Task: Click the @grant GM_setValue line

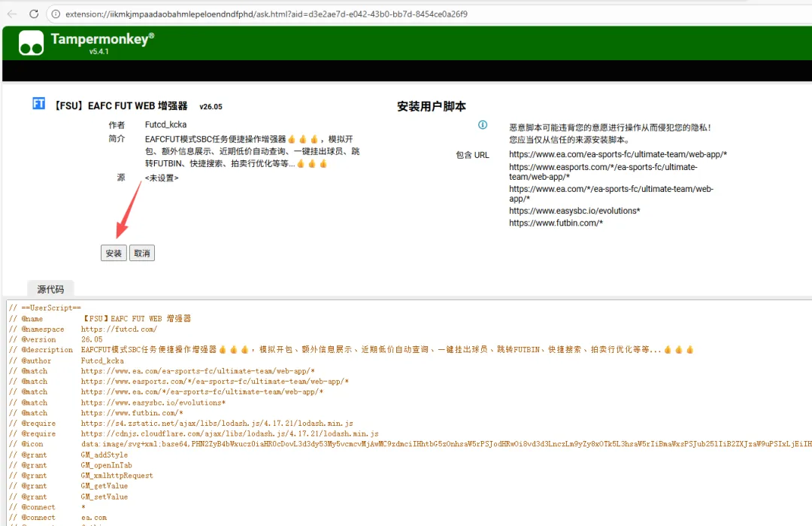Action: [68, 497]
